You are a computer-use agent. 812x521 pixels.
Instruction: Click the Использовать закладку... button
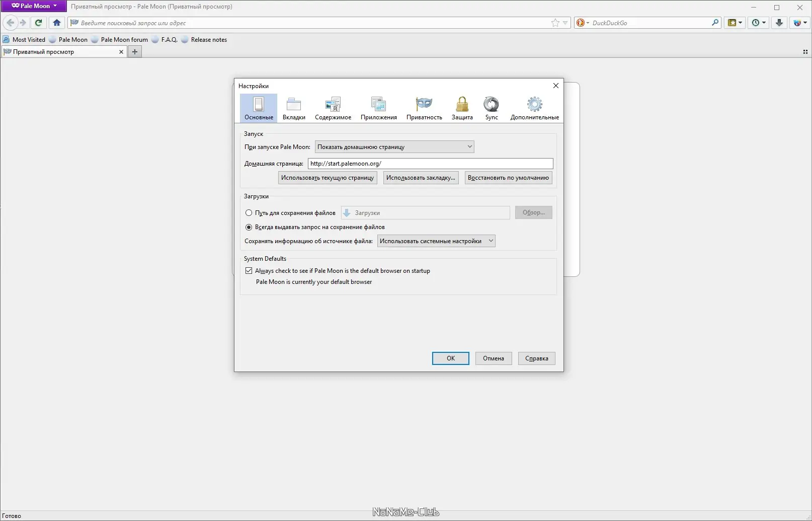(x=421, y=178)
